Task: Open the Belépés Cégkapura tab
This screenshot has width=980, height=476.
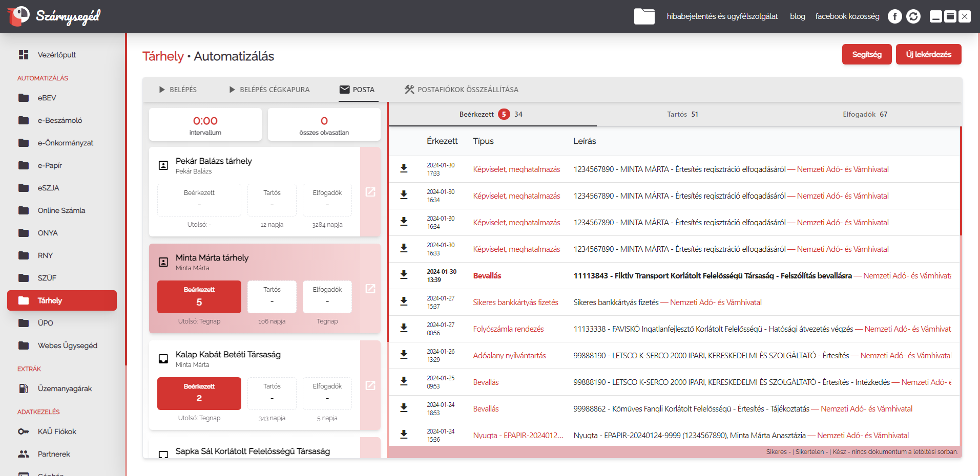Action: (269, 90)
